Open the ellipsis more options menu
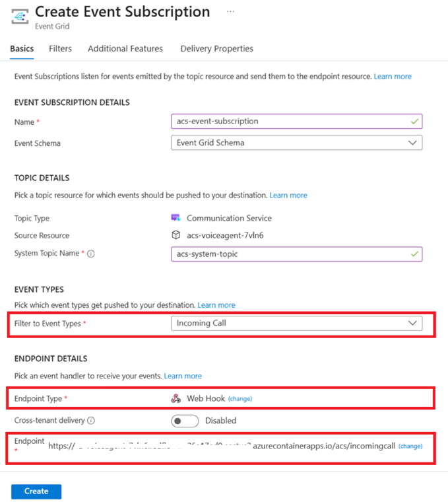 point(230,12)
